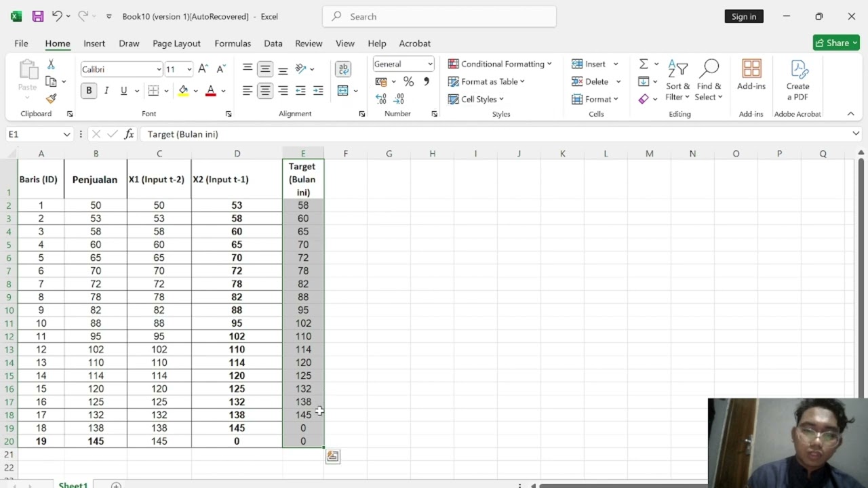Click the Undo arrow icon
The image size is (868, 488).
tap(57, 16)
